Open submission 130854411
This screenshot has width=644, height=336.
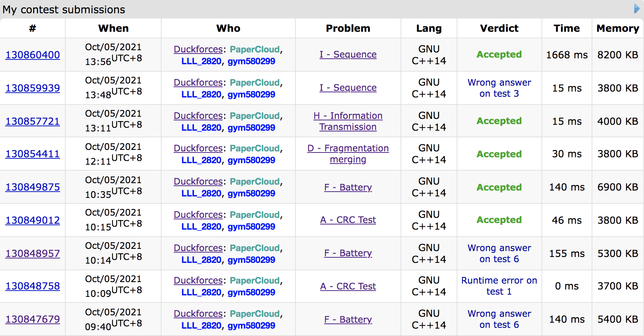pos(32,154)
